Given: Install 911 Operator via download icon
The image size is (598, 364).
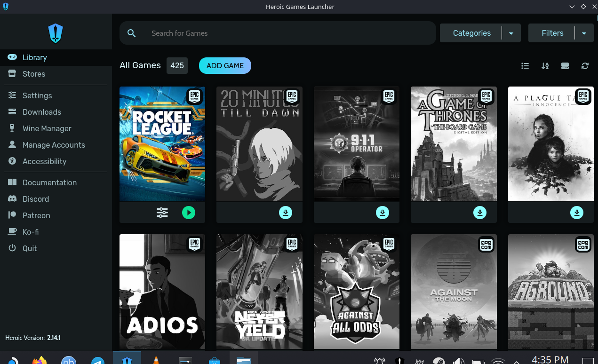Looking at the screenshot, I should pyautogui.click(x=383, y=213).
